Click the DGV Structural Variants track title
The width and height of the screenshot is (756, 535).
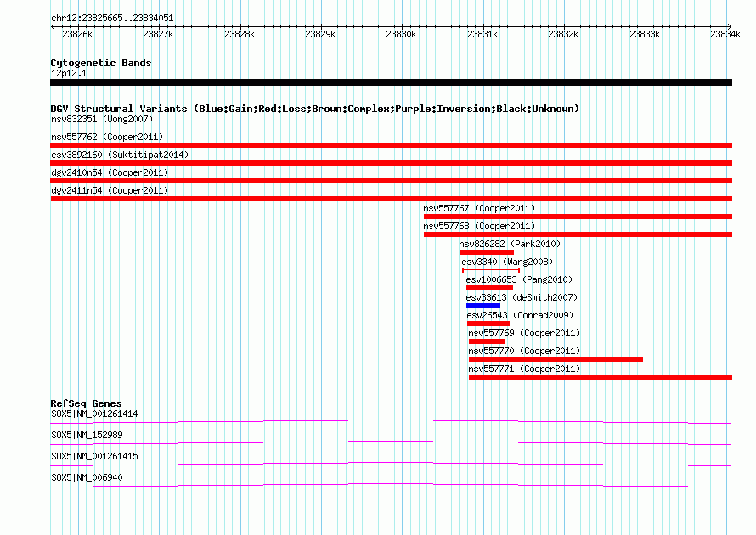tap(315, 109)
